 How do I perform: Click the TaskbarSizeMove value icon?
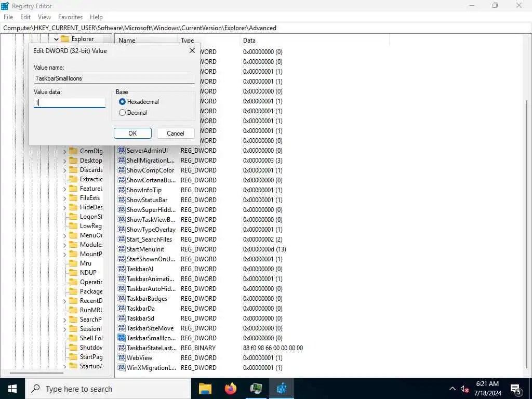122,328
